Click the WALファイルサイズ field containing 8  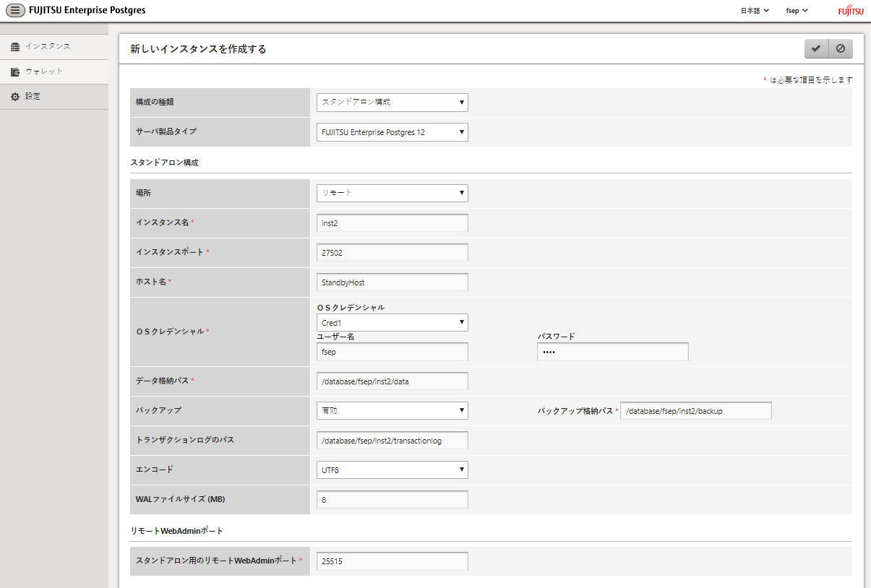tap(392, 500)
